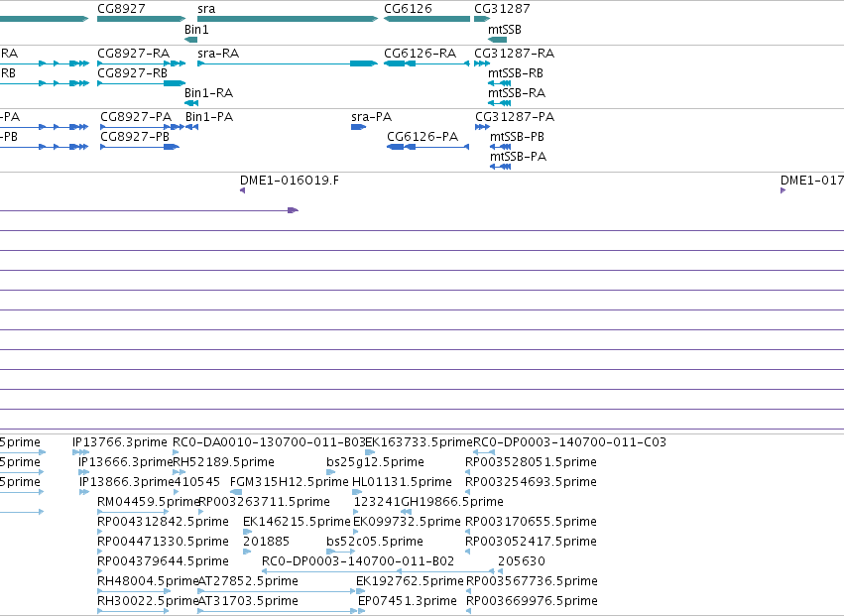
Task: Click the RP004312842.5prime label
Action: pos(163,521)
